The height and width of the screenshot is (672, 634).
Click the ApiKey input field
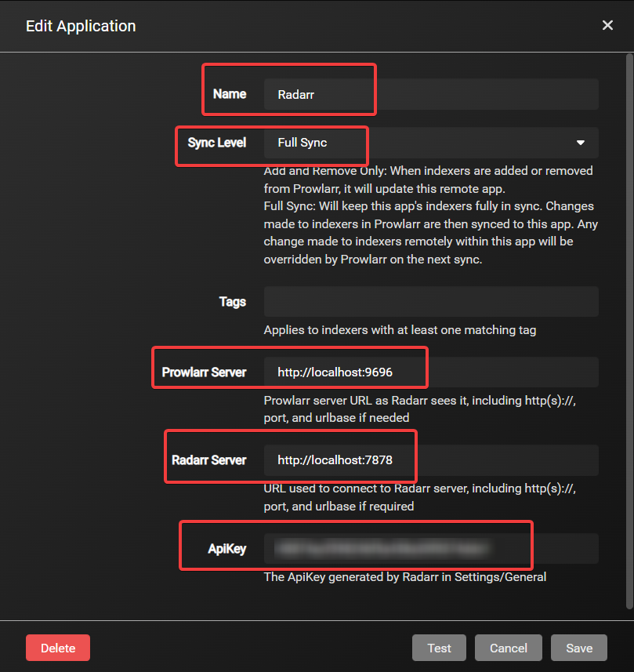[x=431, y=549]
